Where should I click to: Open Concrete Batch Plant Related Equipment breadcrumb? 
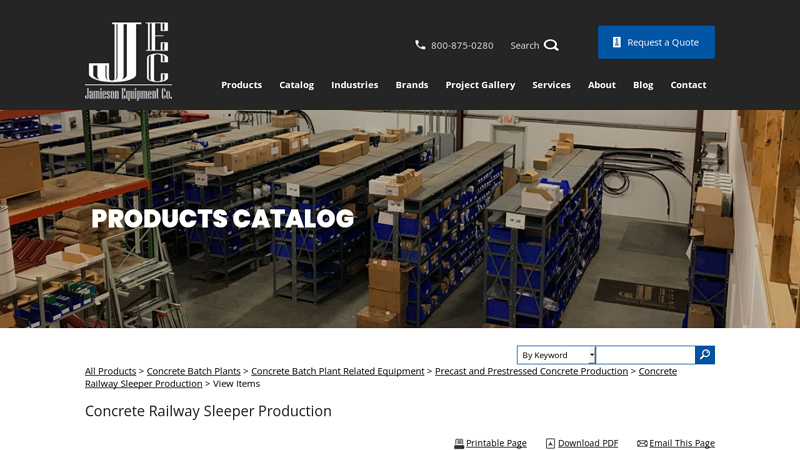pos(338,371)
